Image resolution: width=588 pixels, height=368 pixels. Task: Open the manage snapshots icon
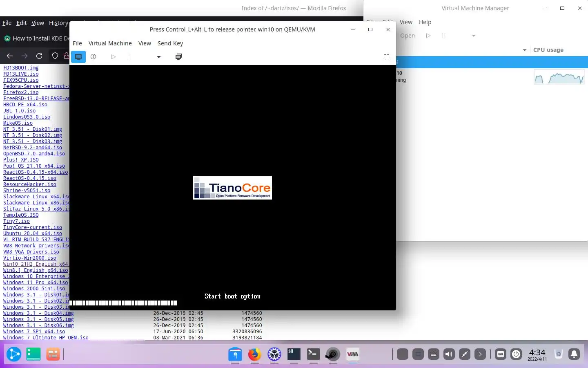(178, 57)
